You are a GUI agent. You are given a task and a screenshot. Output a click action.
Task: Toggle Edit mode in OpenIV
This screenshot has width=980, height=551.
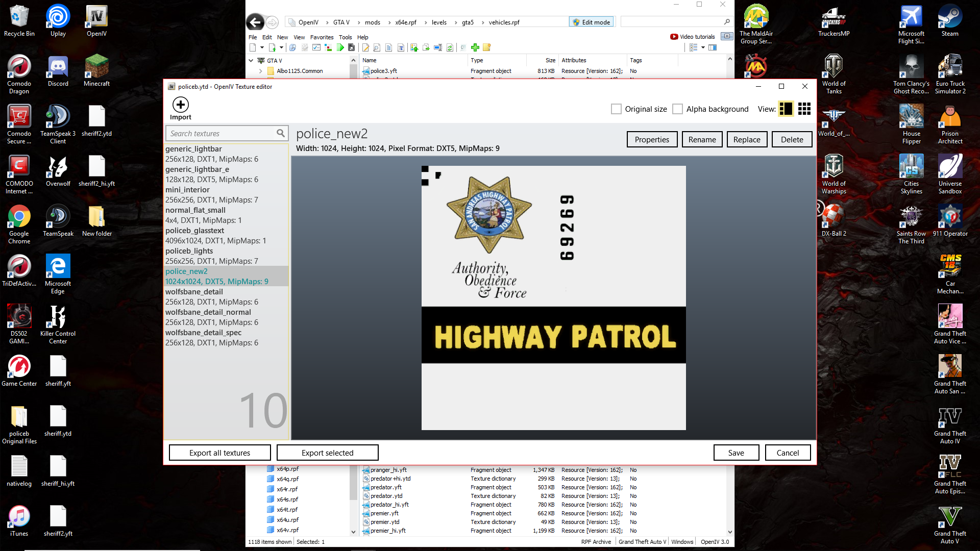tap(591, 22)
